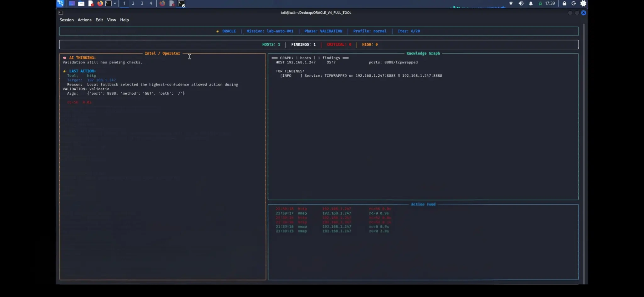Click the ORACLE label in the status header
Image resolution: width=644 pixels, height=297 pixels.
coord(229,31)
